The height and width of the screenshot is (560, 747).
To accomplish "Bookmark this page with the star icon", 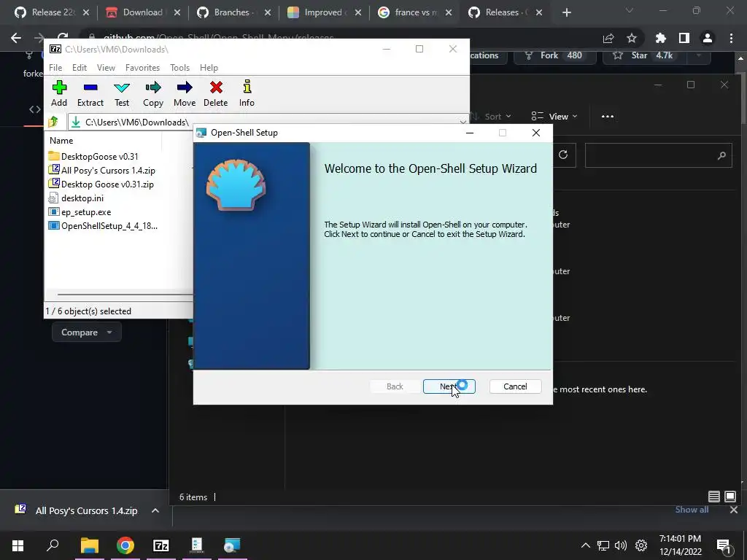I will [x=632, y=38].
